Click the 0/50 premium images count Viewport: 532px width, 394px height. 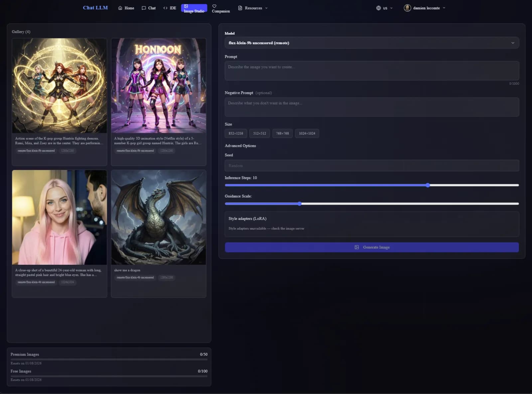pyautogui.click(x=203, y=354)
